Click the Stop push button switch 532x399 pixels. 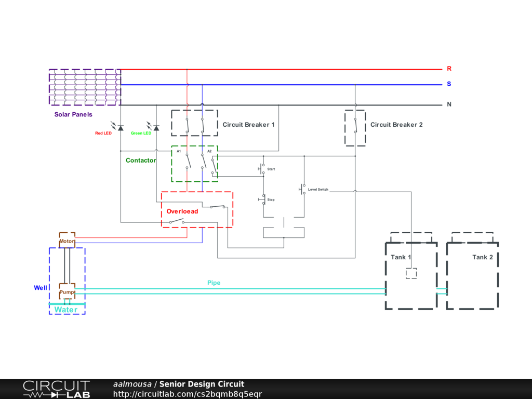(262, 199)
